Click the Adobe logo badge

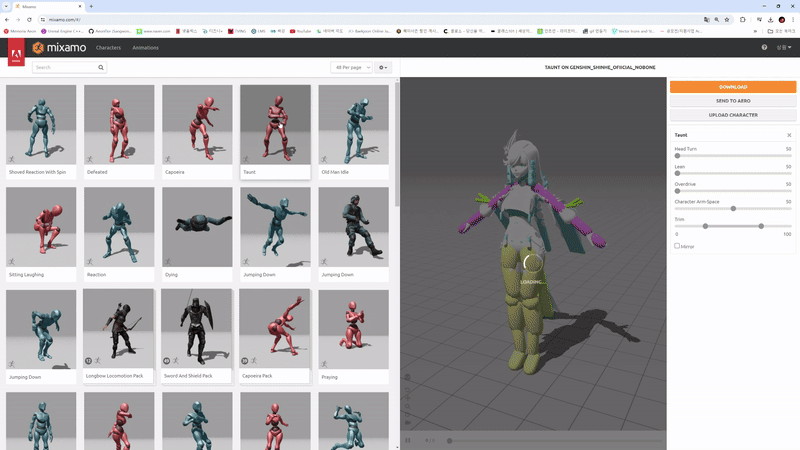pos(16,52)
